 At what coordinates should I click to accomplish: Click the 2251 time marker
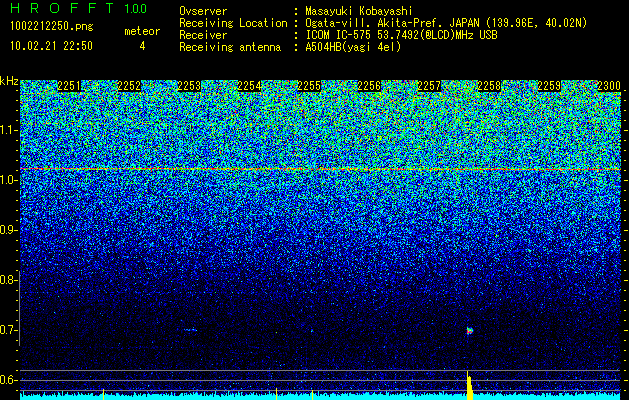(x=69, y=86)
